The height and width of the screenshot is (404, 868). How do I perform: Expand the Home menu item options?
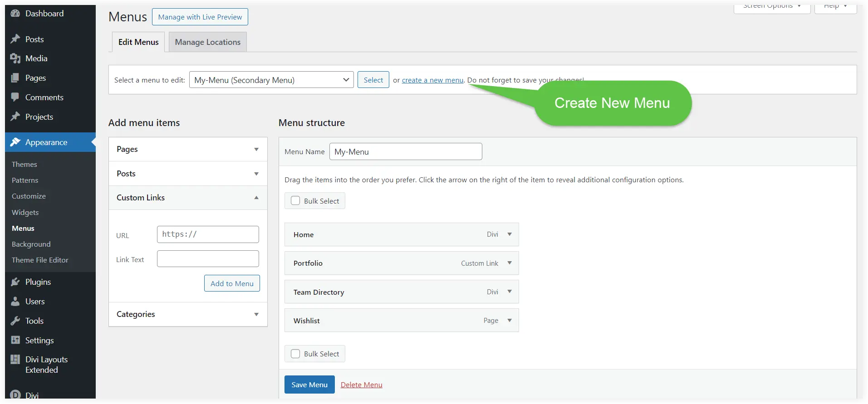(x=510, y=234)
